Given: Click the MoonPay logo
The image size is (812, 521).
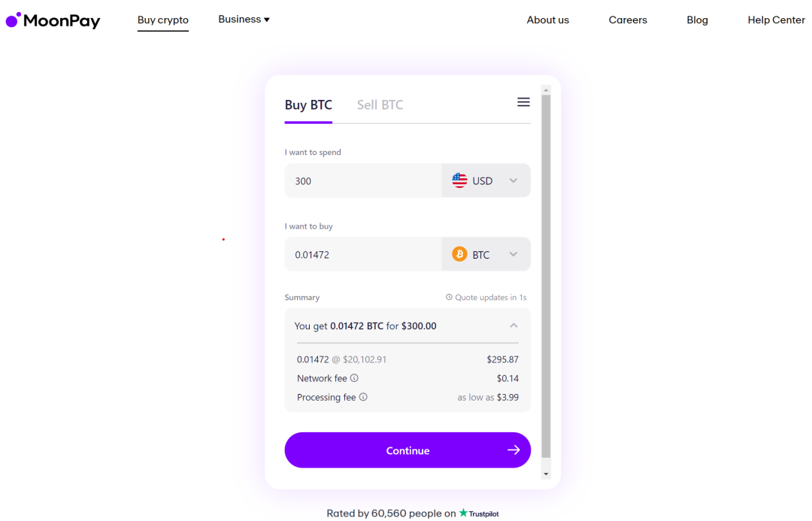Looking at the screenshot, I should click(53, 20).
